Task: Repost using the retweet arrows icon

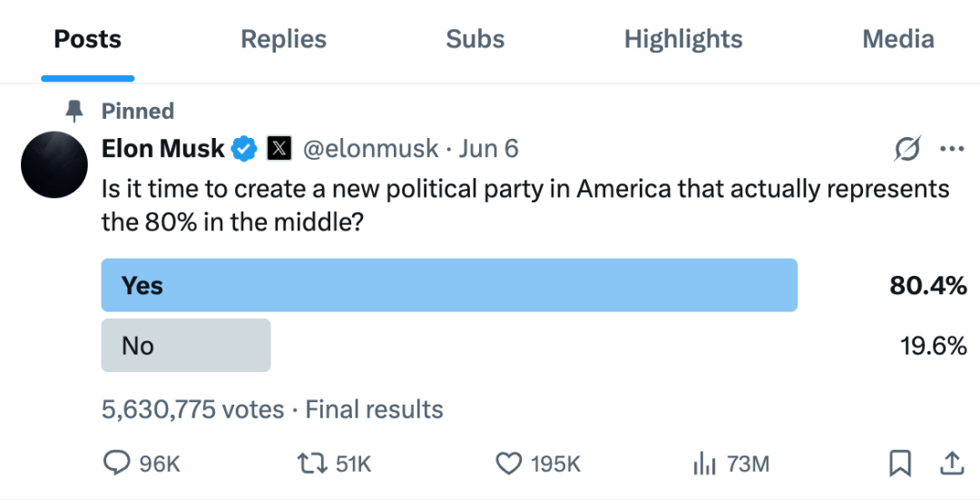Action: tap(312, 464)
